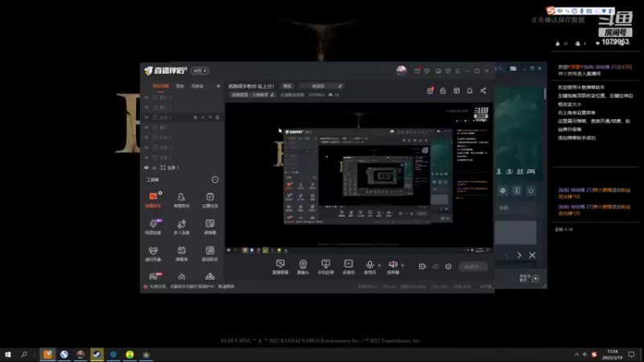The image size is (644, 362).
Task: Collapse the 工具箱 toolbox section
Action: coord(215,179)
